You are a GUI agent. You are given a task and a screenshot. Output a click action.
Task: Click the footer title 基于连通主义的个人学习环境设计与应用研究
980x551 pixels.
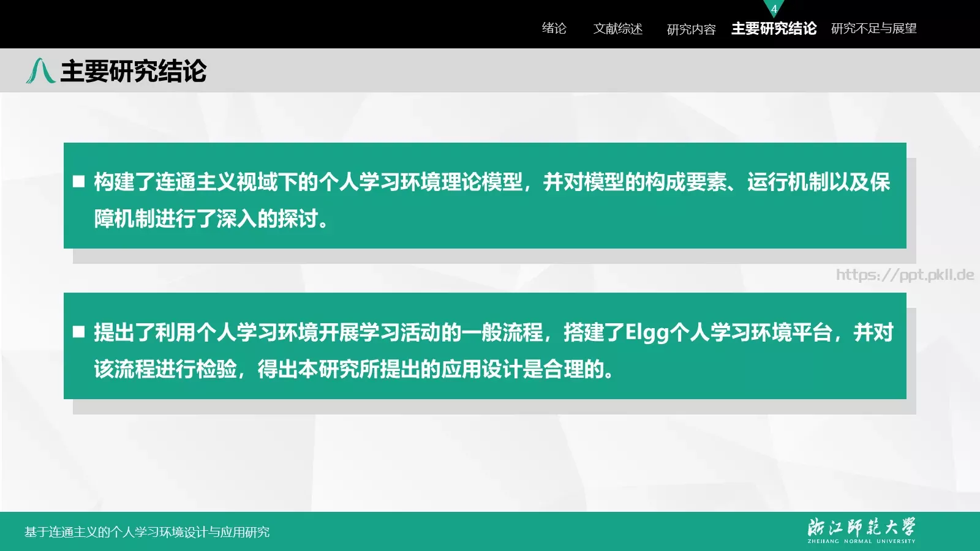pyautogui.click(x=147, y=532)
